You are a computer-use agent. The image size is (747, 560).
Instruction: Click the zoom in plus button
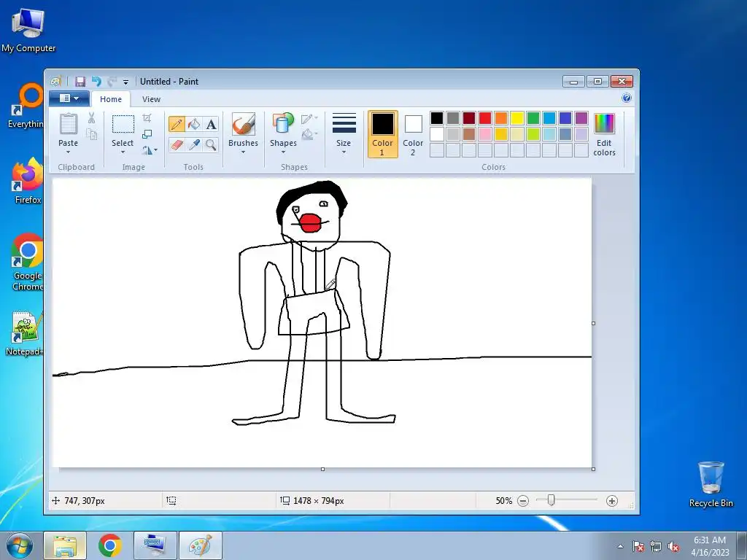612,501
